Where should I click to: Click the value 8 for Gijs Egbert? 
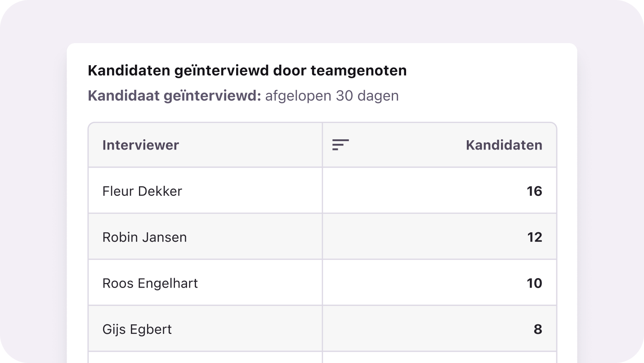[537, 329]
